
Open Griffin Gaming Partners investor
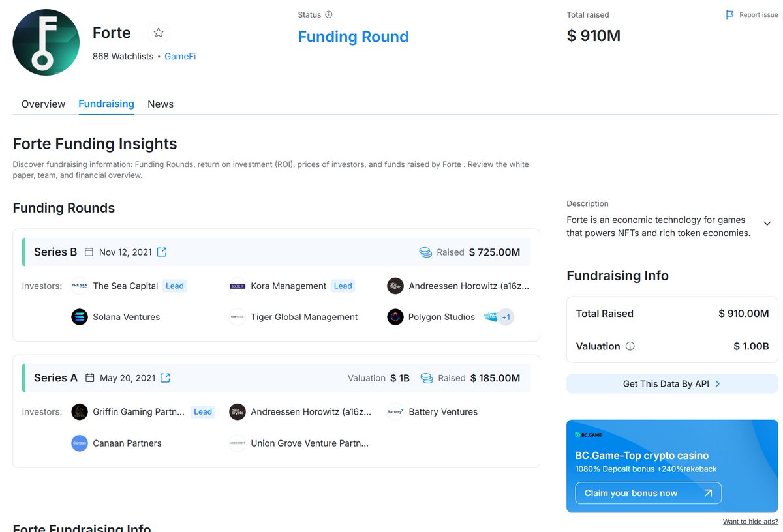(x=139, y=412)
